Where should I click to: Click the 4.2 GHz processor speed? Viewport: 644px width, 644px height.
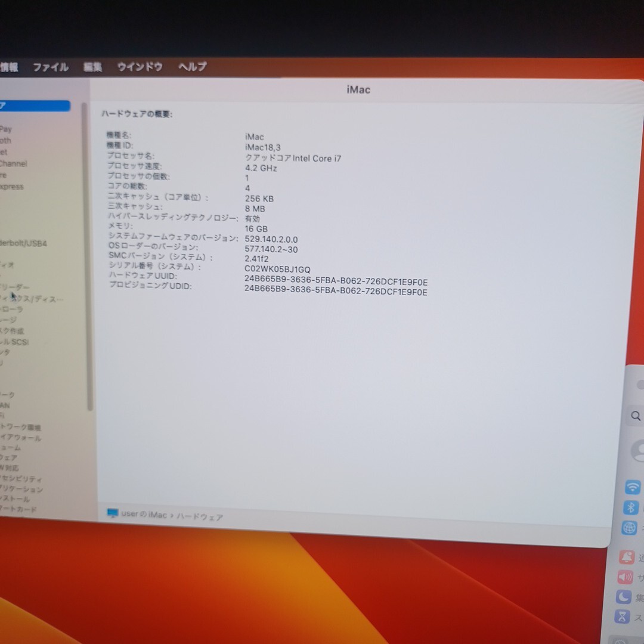pyautogui.click(x=261, y=168)
